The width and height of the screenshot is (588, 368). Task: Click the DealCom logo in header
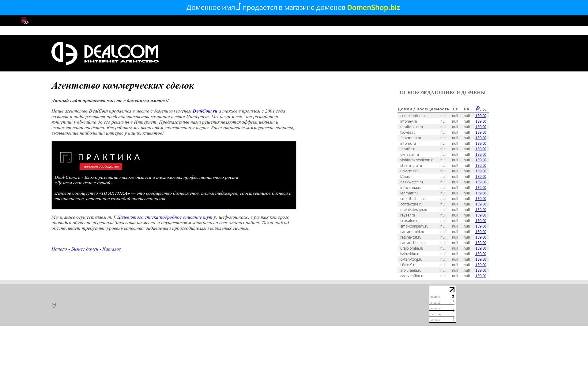point(105,53)
